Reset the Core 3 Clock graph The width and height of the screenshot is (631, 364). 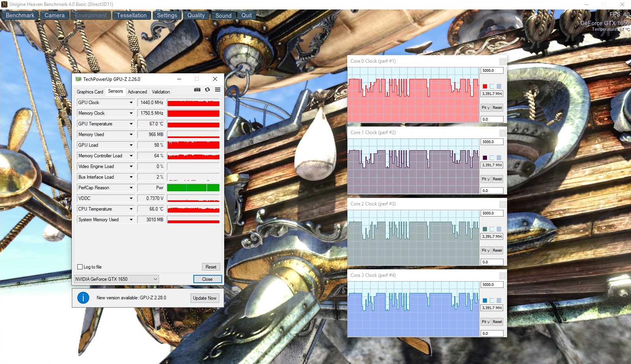pos(497,322)
